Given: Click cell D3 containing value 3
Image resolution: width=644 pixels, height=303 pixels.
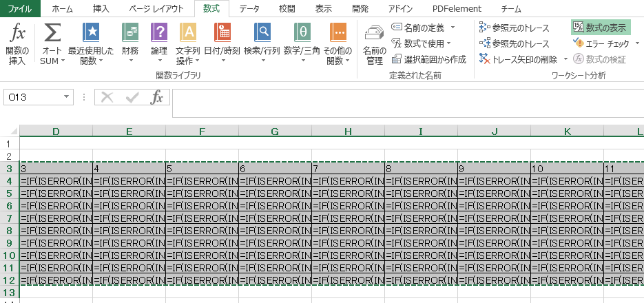Looking at the screenshot, I should [x=56, y=169].
